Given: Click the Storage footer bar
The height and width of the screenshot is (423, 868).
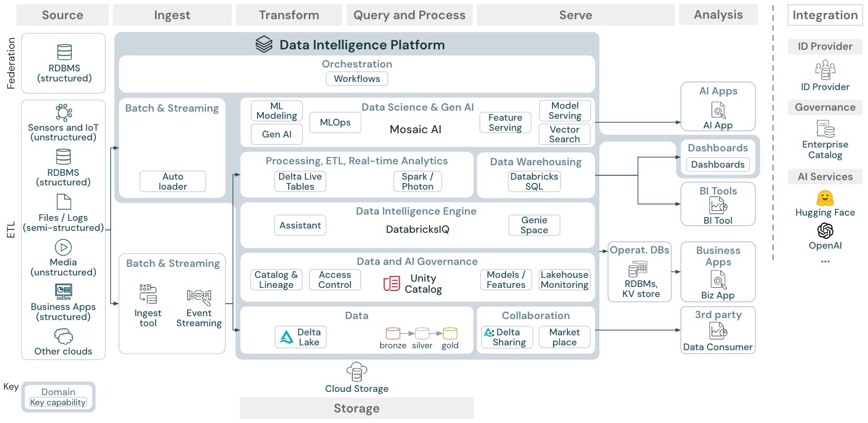Looking at the screenshot, I should [357, 408].
